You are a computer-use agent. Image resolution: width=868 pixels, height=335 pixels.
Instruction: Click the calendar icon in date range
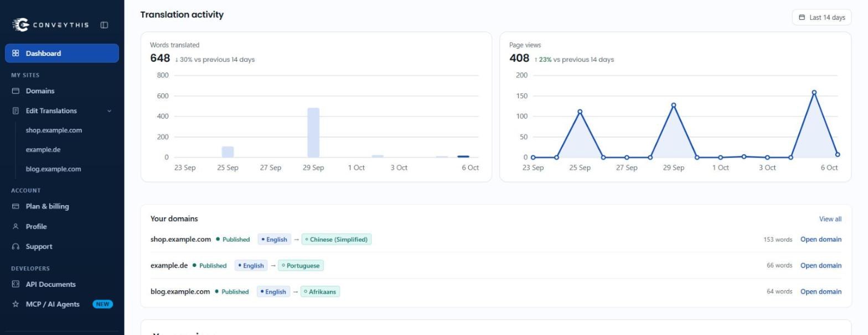[802, 17]
